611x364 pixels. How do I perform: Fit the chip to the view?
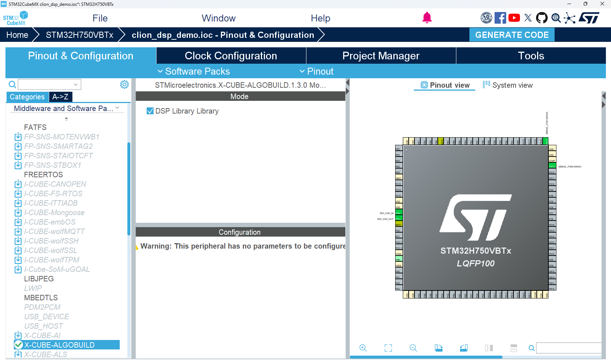(388, 348)
